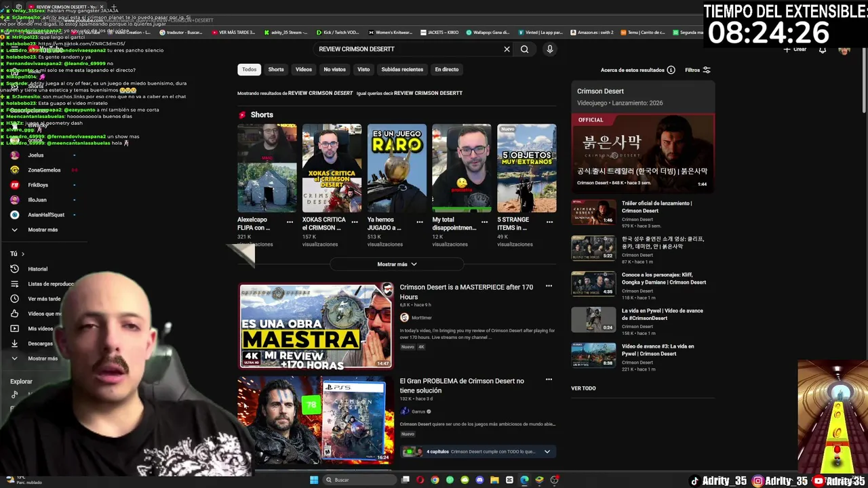Clear the search box with the X icon
This screenshot has height=488, width=868.
pos(507,49)
